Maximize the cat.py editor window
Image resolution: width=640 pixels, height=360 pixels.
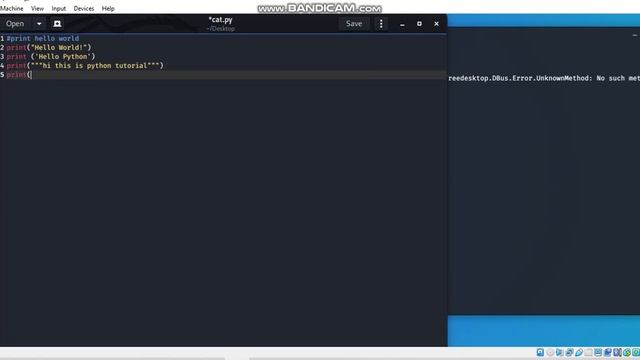click(x=419, y=24)
